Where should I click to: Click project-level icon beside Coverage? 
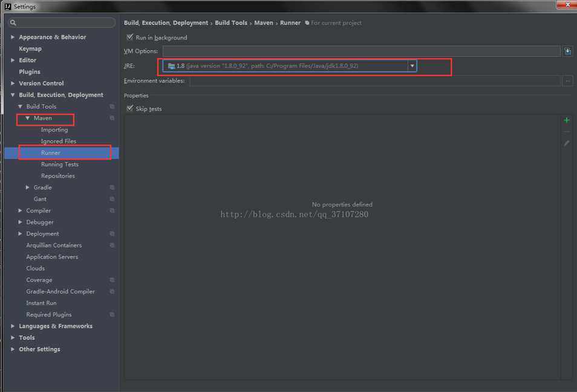coord(112,280)
